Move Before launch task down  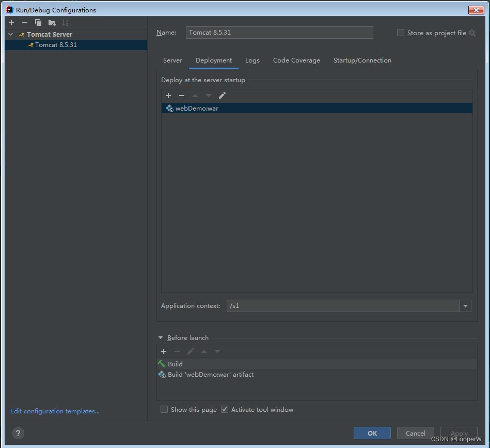pos(217,351)
